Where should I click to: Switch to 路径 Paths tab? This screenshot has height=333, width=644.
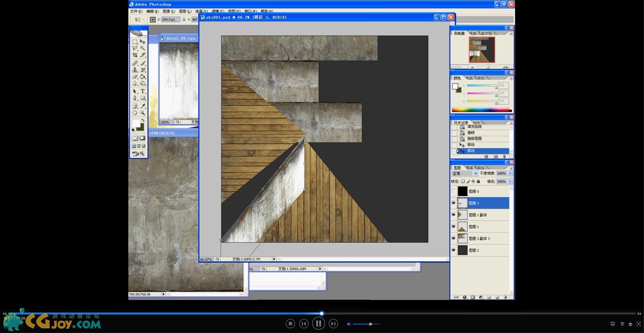[x=481, y=168]
